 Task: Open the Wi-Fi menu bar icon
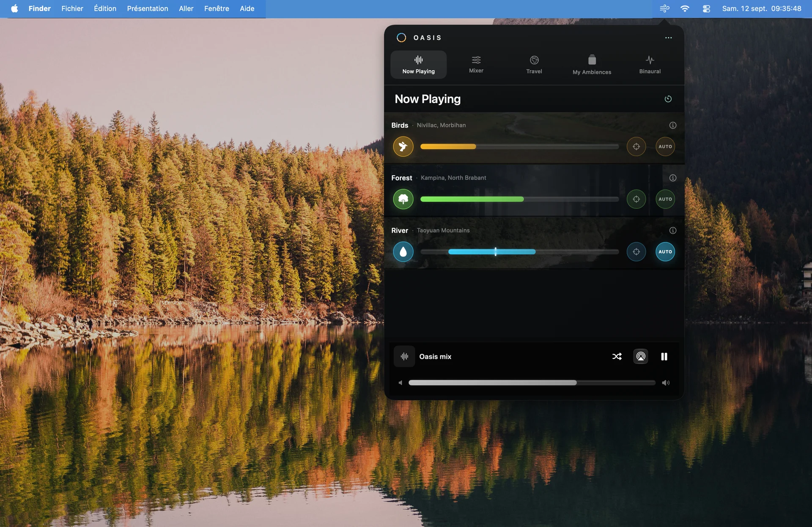point(685,8)
